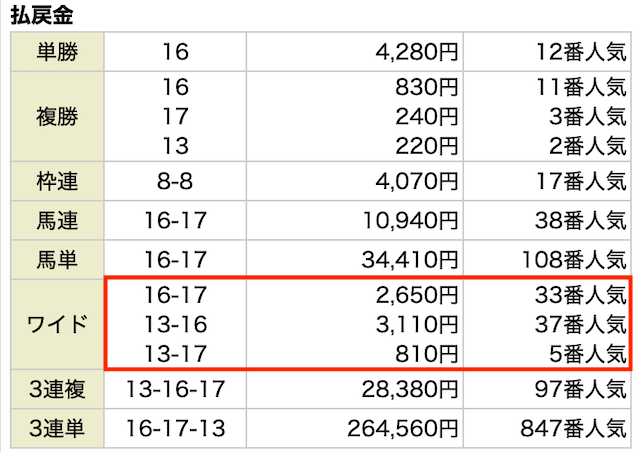Select the 払戻金 heading text

[x=42, y=16]
